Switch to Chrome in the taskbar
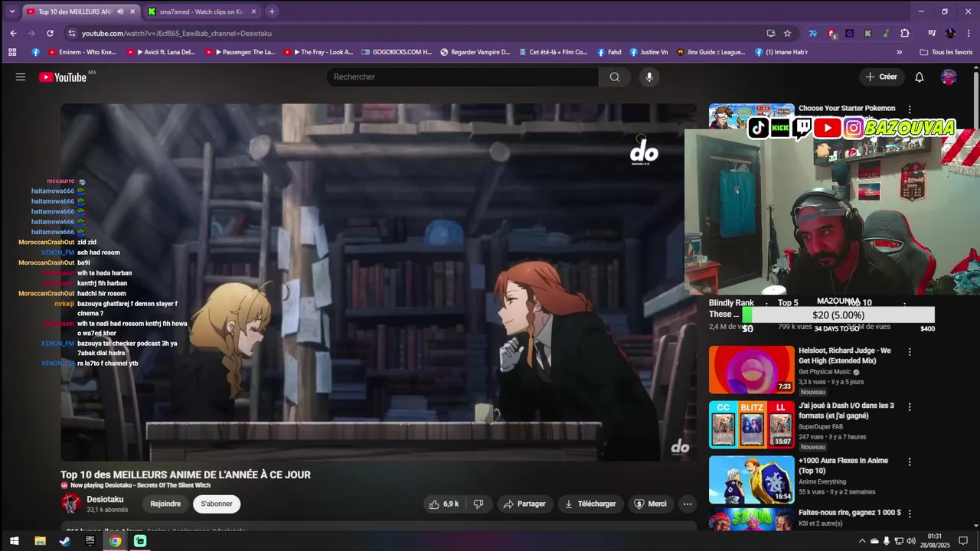 click(115, 541)
